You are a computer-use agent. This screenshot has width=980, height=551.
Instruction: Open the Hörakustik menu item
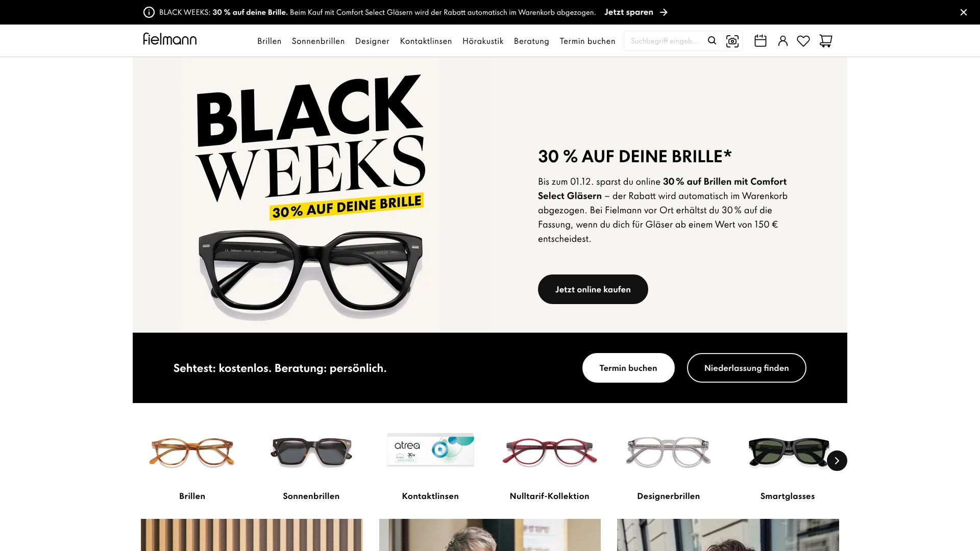[483, 41]
